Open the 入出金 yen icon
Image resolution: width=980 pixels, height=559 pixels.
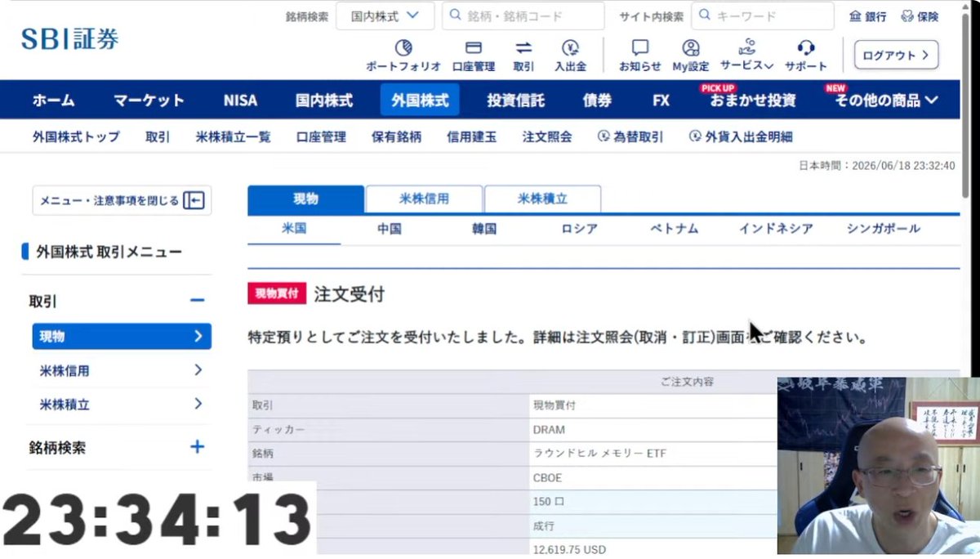tap(571, 47)
